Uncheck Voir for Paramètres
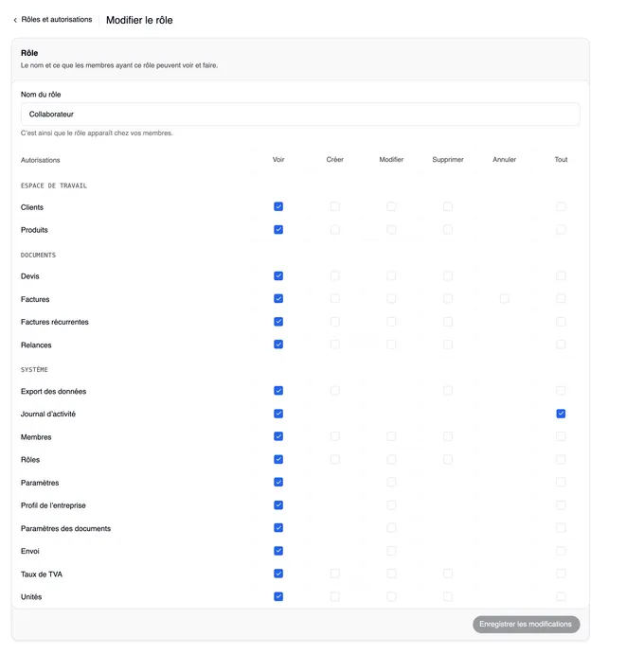The image size is (644, 654). [x=278, y=483]
